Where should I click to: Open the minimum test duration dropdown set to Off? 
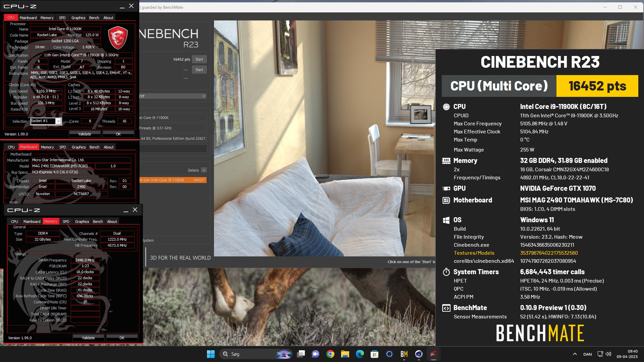click(x=173, y=96)
